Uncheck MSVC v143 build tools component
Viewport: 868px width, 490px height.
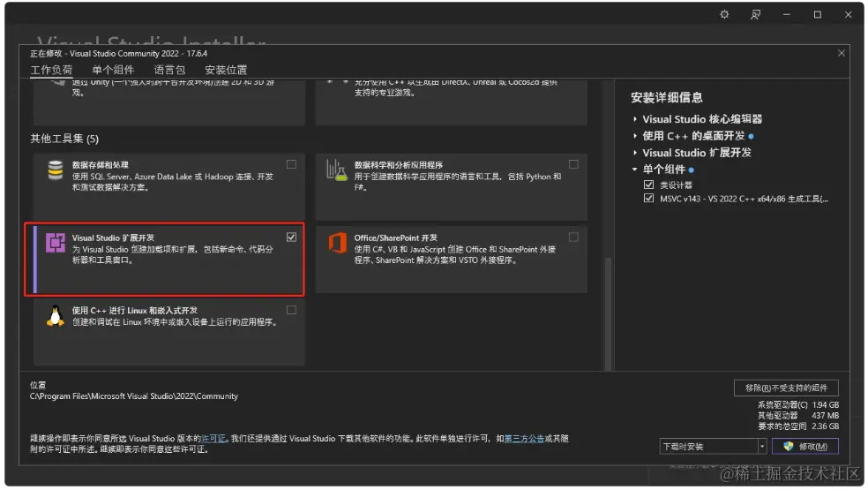(x=648, y=198)
